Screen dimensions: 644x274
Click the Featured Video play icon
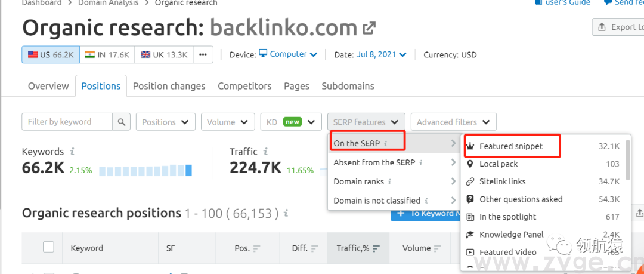(x=470, y=252)
